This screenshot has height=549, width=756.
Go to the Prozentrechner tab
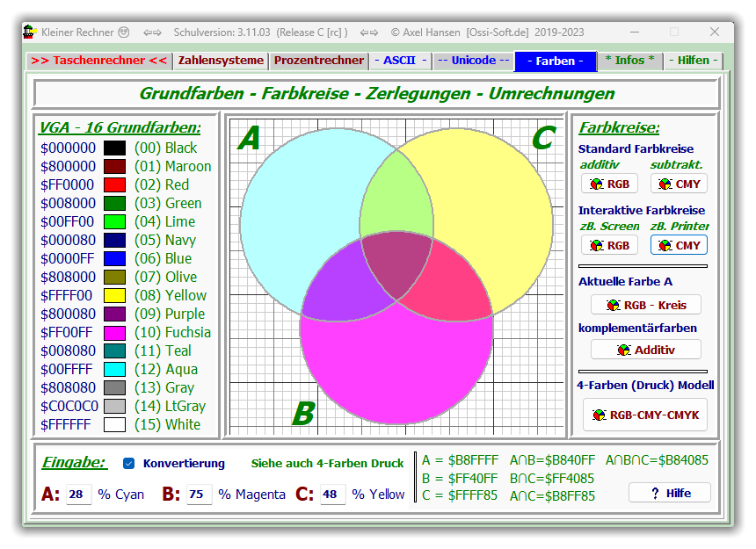pos(317,61)
